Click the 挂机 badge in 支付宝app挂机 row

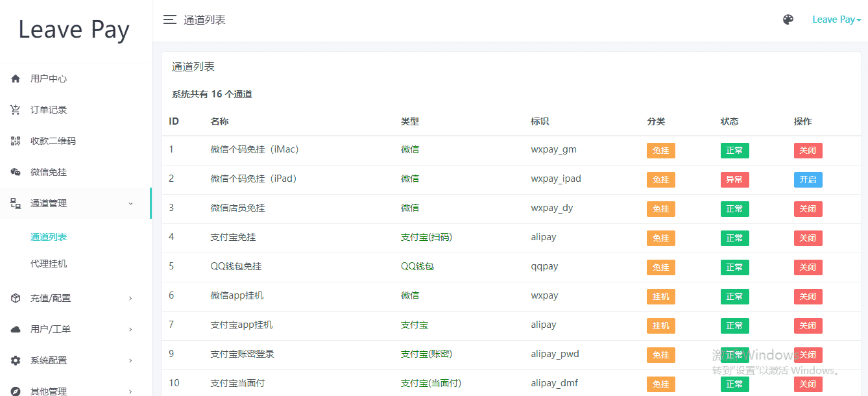[x=661, y=326]
